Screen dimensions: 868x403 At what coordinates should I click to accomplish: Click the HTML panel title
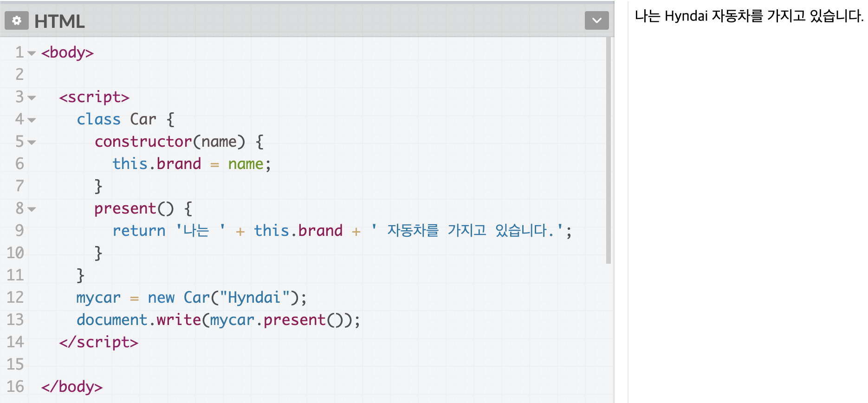click(59, 21)
